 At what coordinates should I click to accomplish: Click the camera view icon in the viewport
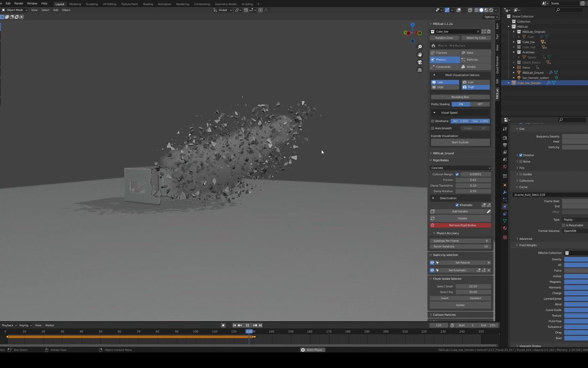[420, 62]
